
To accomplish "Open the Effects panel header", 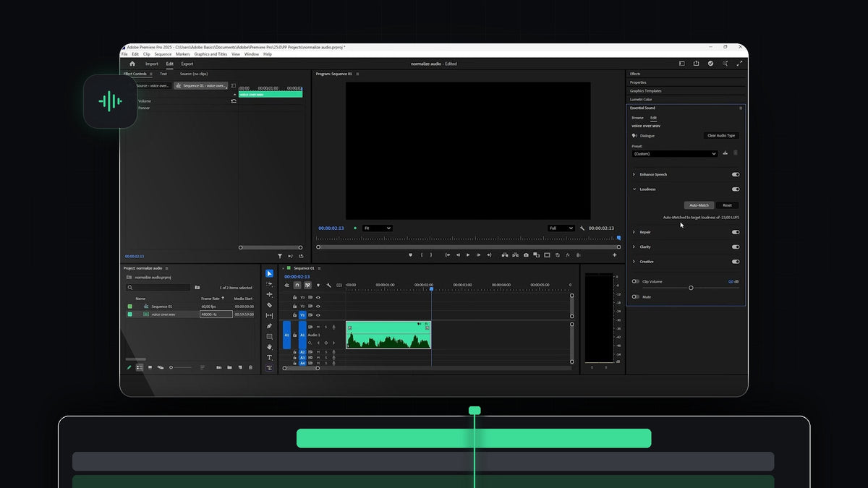I will (x=635, y=74).
